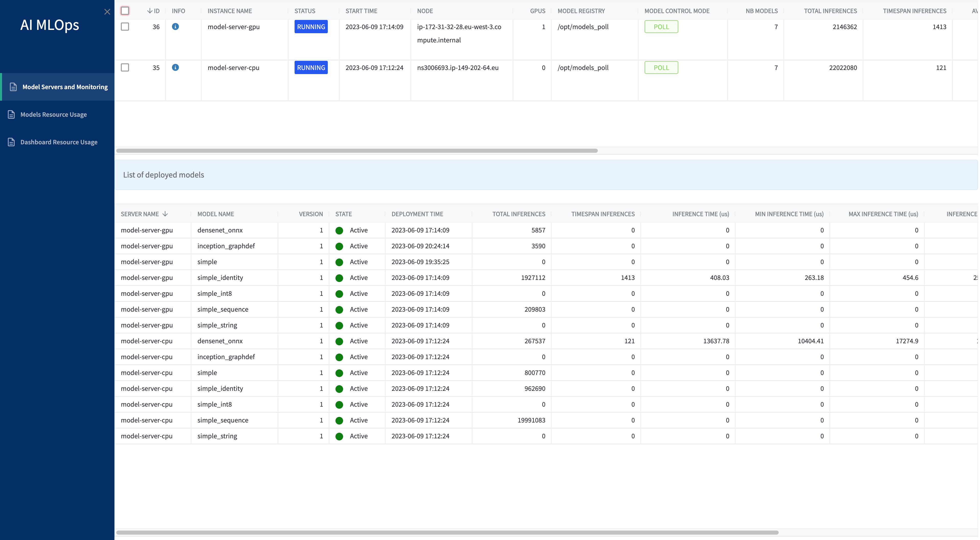980x540 pixels.
Task: Click the RUNNING status button for server 36
Action: coord(310,27)
